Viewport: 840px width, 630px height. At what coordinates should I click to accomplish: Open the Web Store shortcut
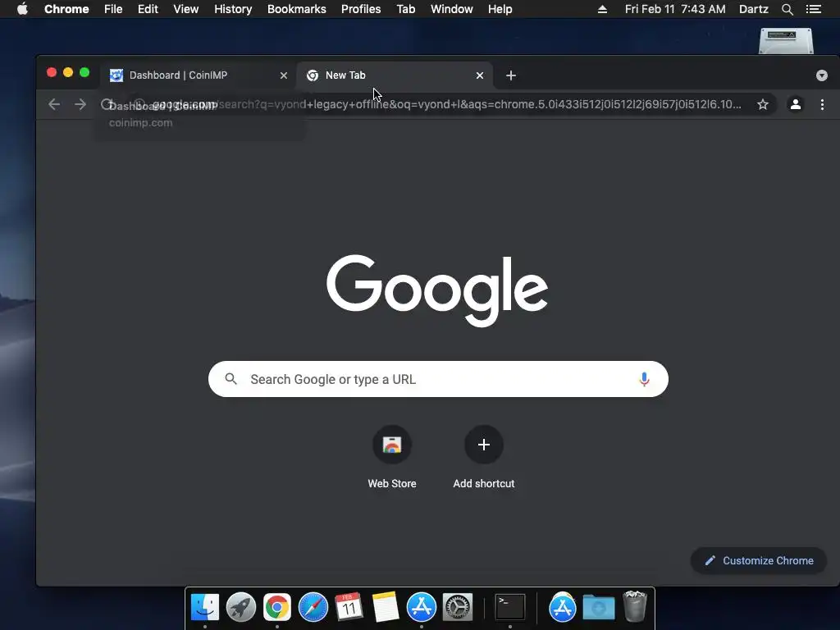(392, 445)
